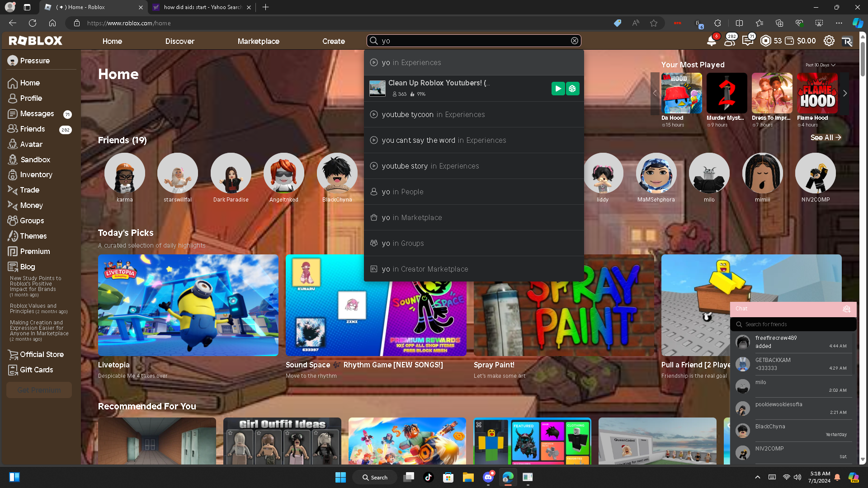Click the chat group icon in Chat header

coord(846,309)
